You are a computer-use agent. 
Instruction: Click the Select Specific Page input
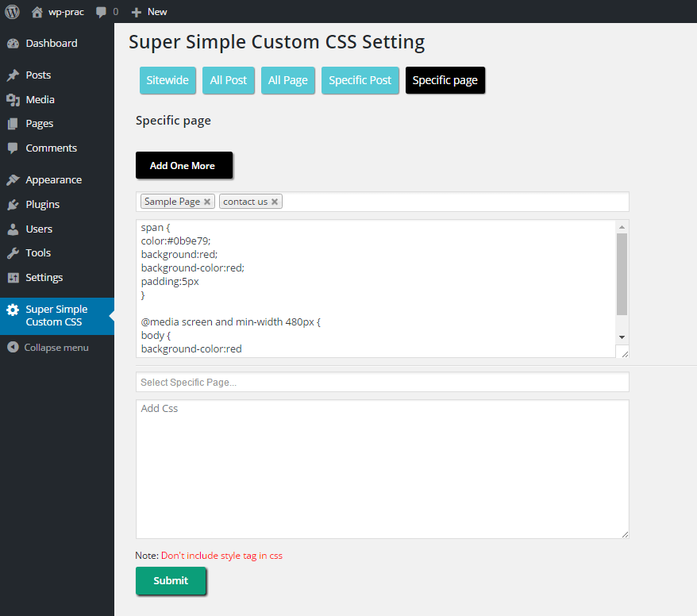[x=383, y=383]
